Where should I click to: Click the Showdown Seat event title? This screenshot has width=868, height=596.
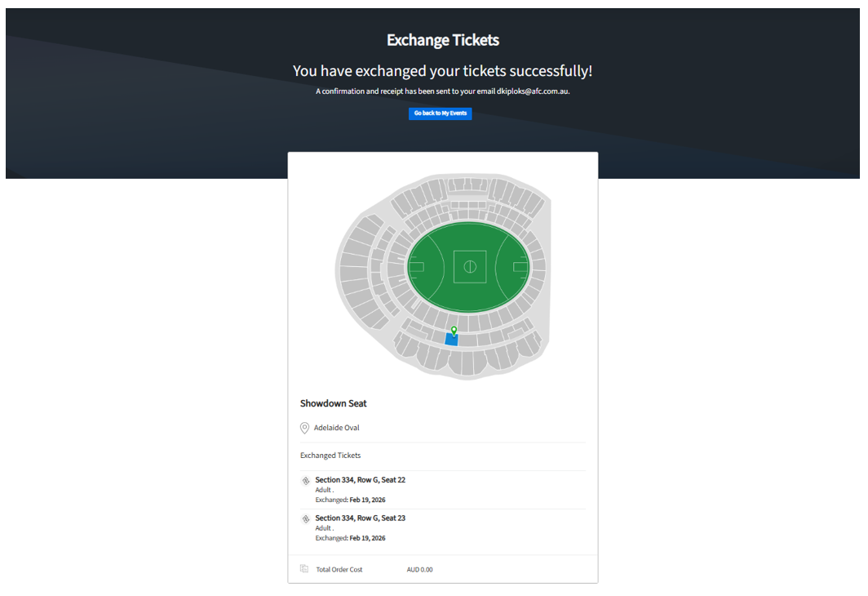333,403
